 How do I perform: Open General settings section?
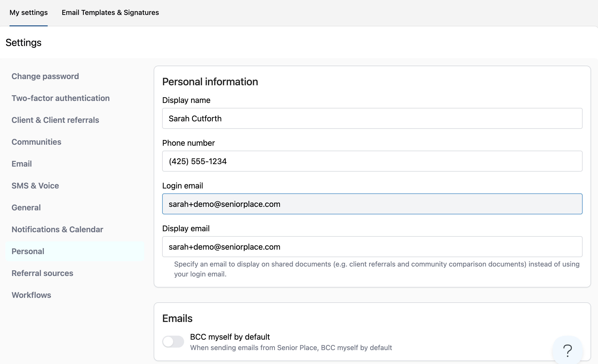pyautogui.click(x=26, y=208)
